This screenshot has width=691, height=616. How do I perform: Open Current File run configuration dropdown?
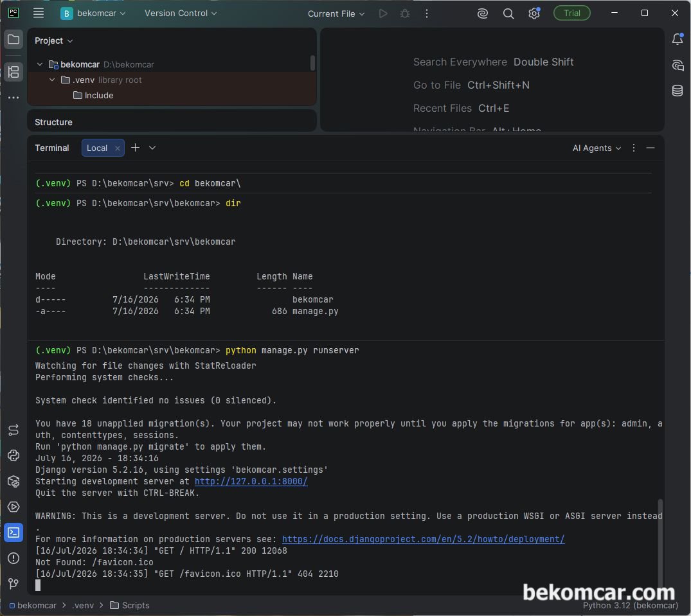click(336, 13)
